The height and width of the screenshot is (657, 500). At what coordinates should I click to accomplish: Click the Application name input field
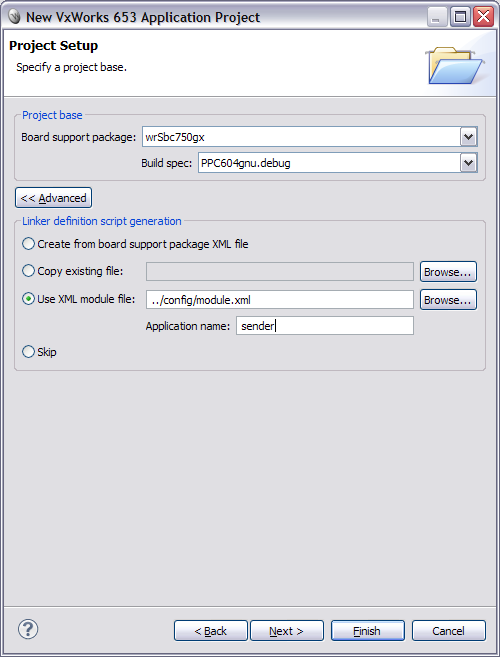pos(325,326)
